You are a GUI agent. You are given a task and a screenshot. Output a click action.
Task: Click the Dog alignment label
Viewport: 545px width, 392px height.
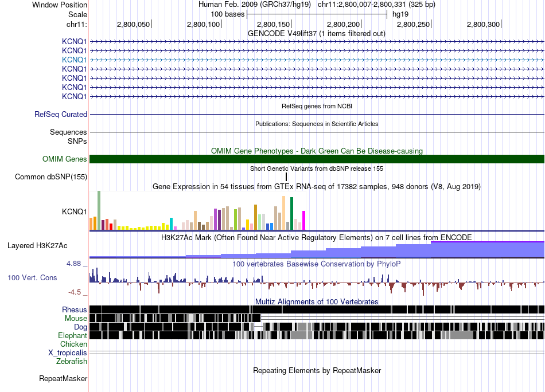click(80, 327)
